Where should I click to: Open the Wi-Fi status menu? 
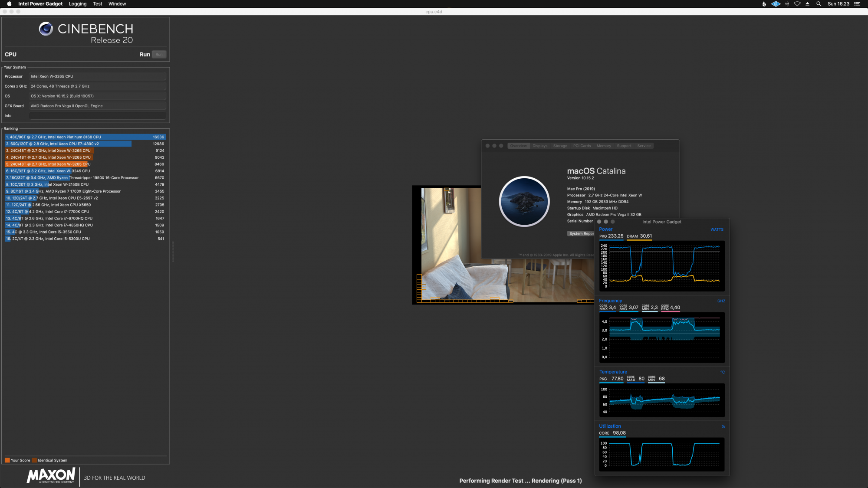click(797, 3)
